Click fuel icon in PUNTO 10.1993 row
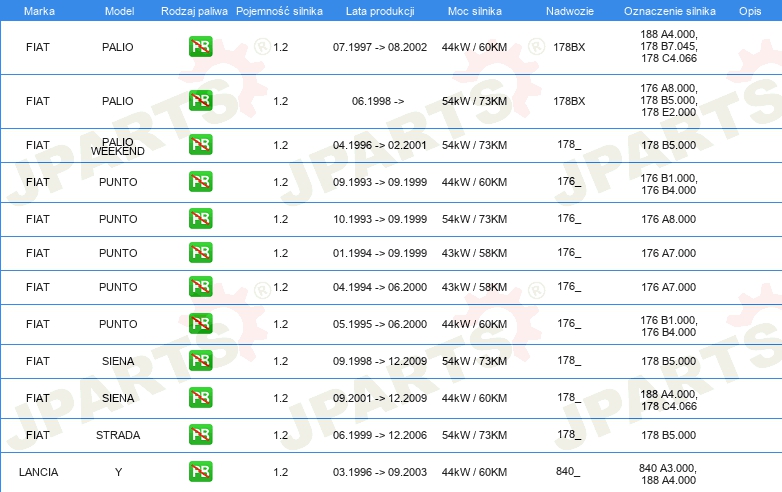This screenshot has width=782, height=492. coord(200,218)
